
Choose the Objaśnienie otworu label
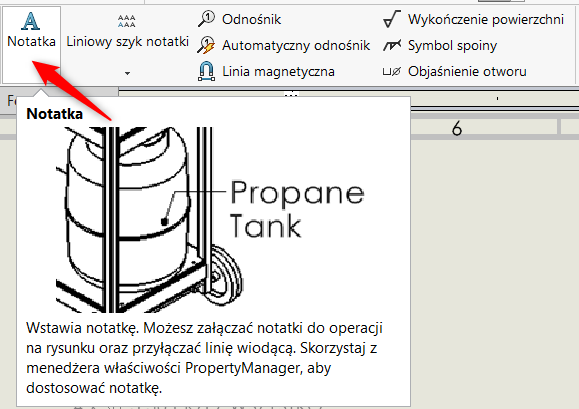click(467, 71)
